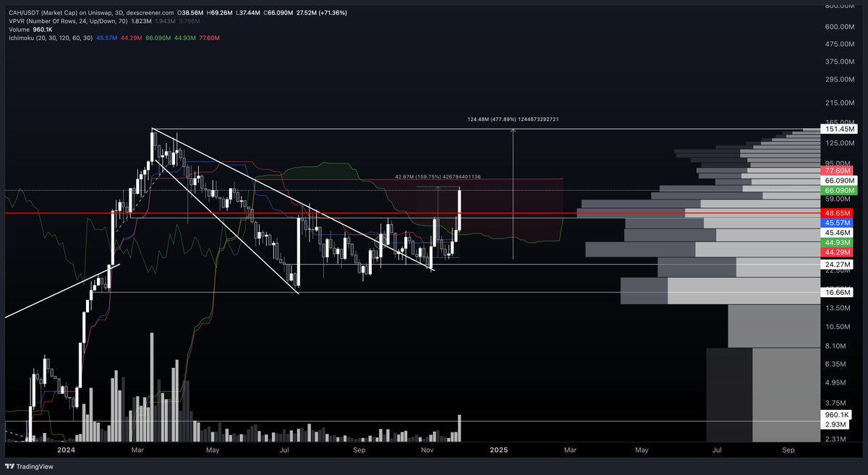The image size is (868, 475).
Task: Select the 2025 time axis label
Action: point(499,450)
